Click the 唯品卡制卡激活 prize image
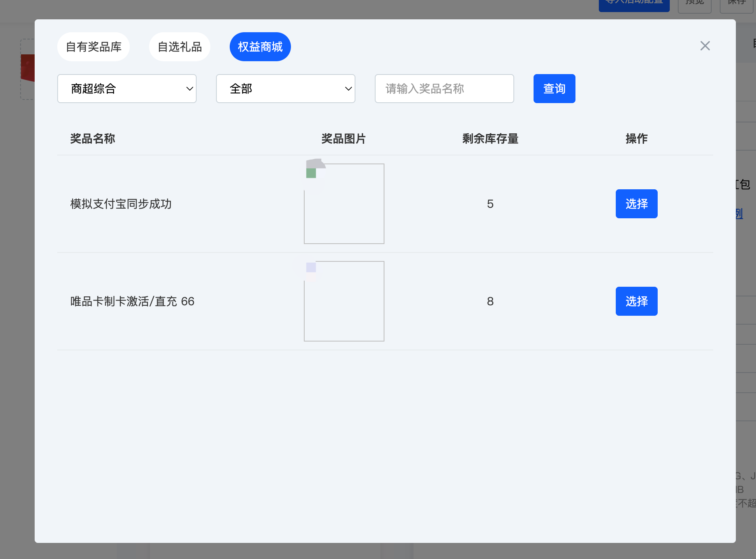Viewport: 756px width, 559px height. coord(344,301)
